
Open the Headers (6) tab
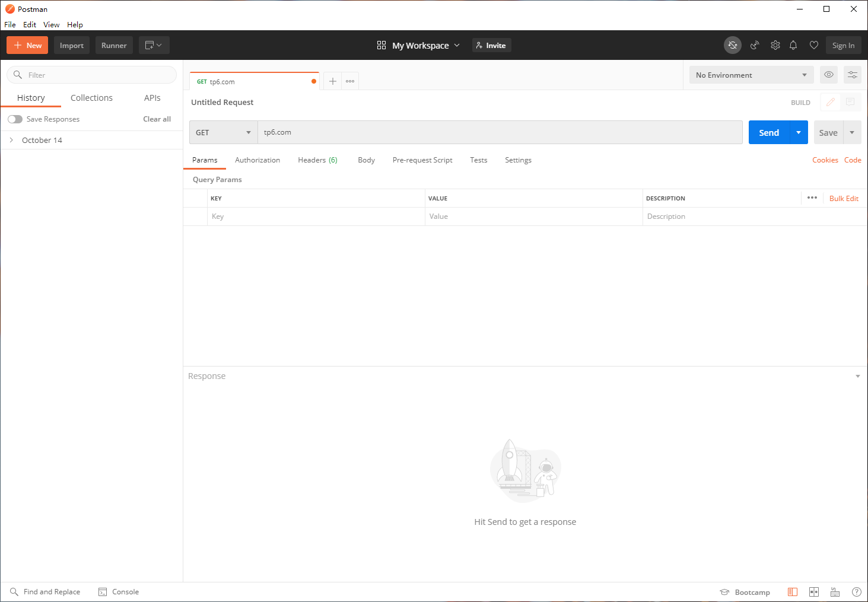[x=317, y=160]
